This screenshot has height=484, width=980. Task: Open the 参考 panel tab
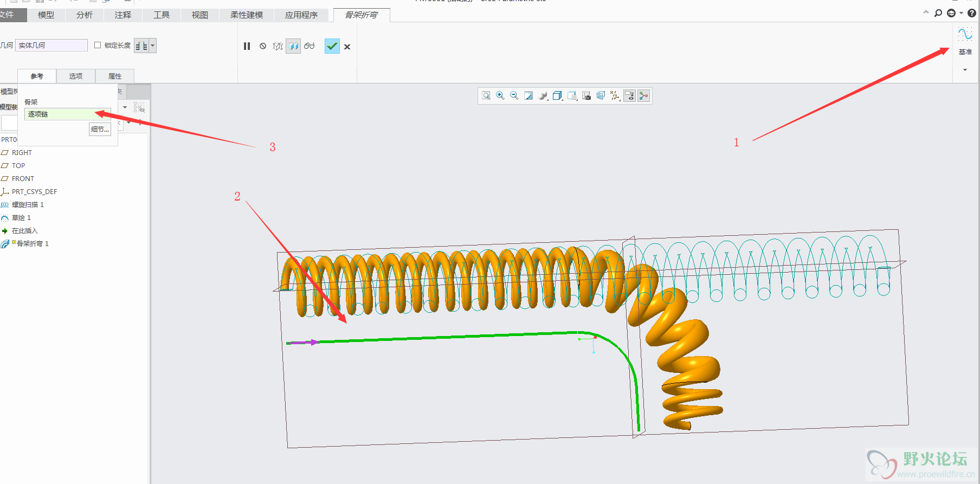tap(37, 76)
